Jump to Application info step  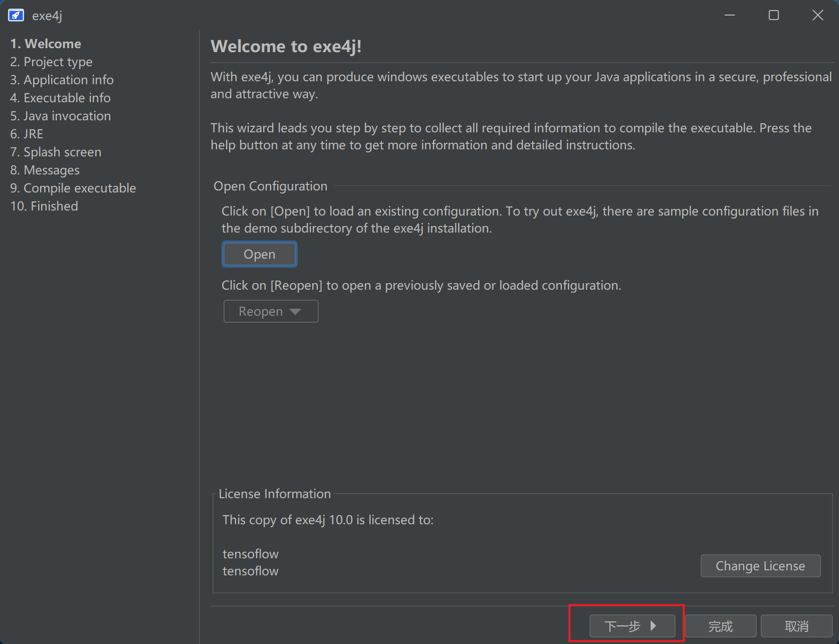(x=62, y=80)
